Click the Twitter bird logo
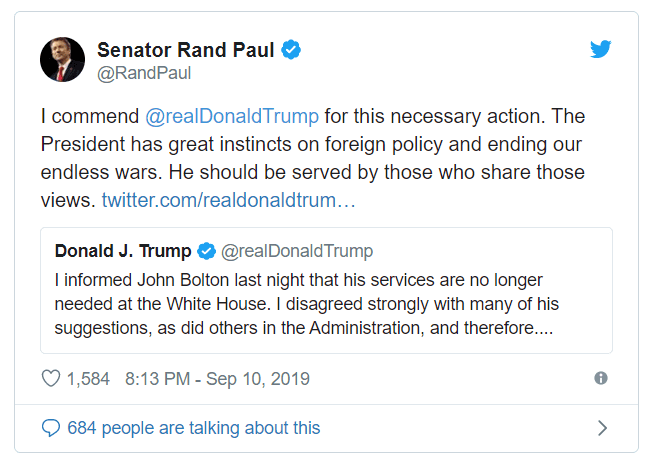649x466 pixels. coord(600,49)
